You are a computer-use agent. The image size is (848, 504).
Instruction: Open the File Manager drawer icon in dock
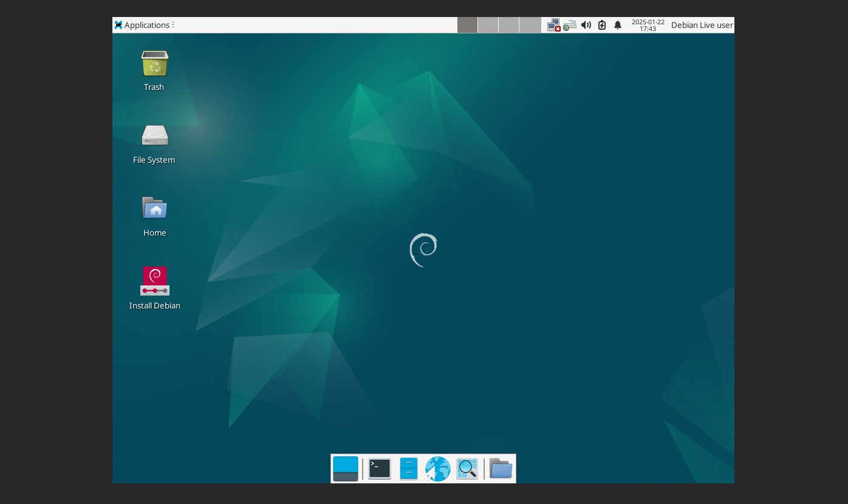coord(409,469)
